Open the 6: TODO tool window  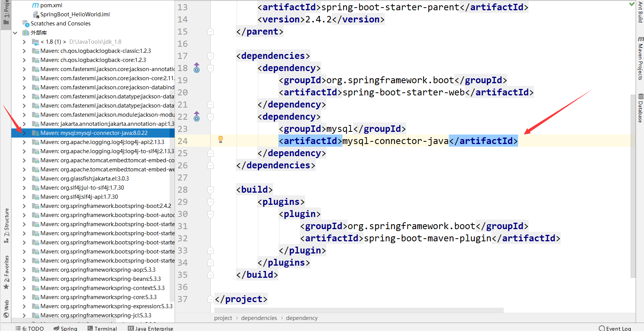coord(30,328)
